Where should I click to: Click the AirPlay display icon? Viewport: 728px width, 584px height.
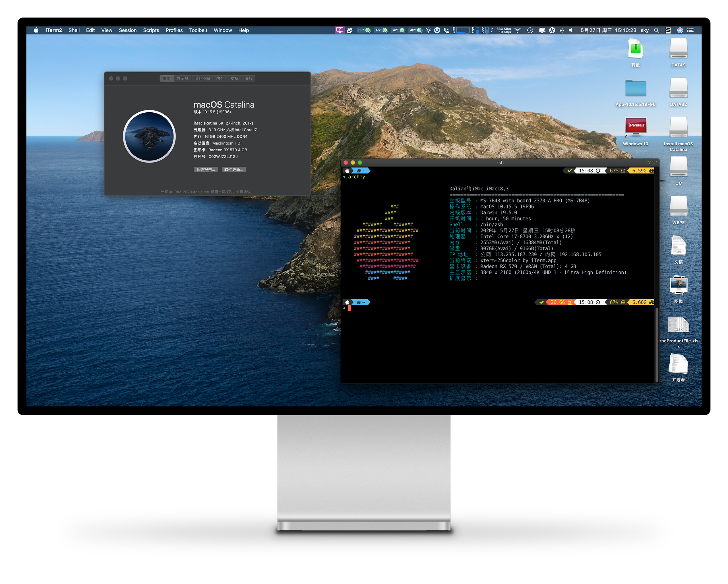pyautogui.click(x=542, y=30)
